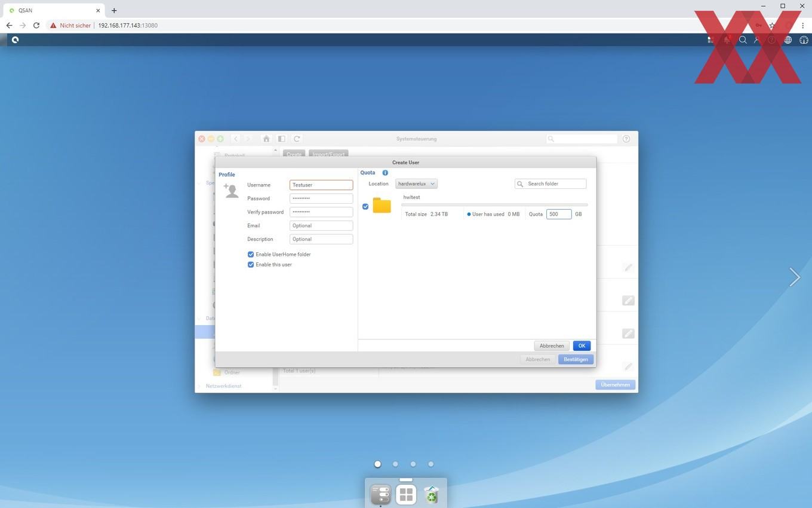Bookmark this page with the star icon
Viewport: 812px width, 508px height.
773,26
